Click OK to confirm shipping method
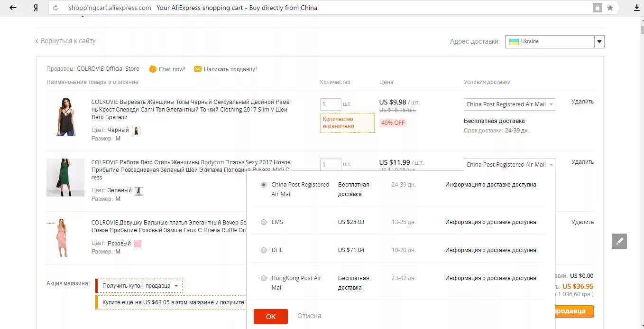 pyautogui.click(x=271, y=317)
